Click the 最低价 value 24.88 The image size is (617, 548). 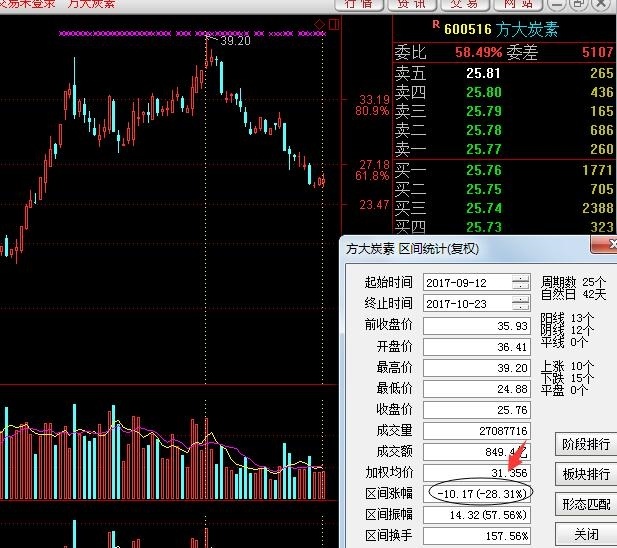(477, 389)
